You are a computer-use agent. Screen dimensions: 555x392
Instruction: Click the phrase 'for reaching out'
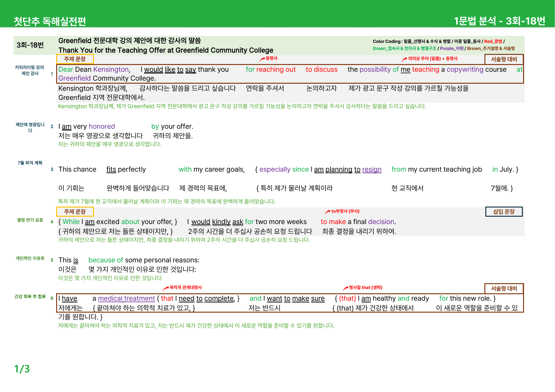point(271,70)
